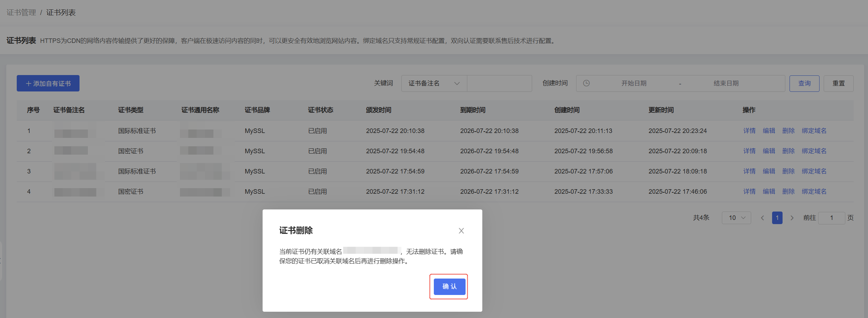Click the 创建时间 column header
868x318 pixels.
point(567,110)
